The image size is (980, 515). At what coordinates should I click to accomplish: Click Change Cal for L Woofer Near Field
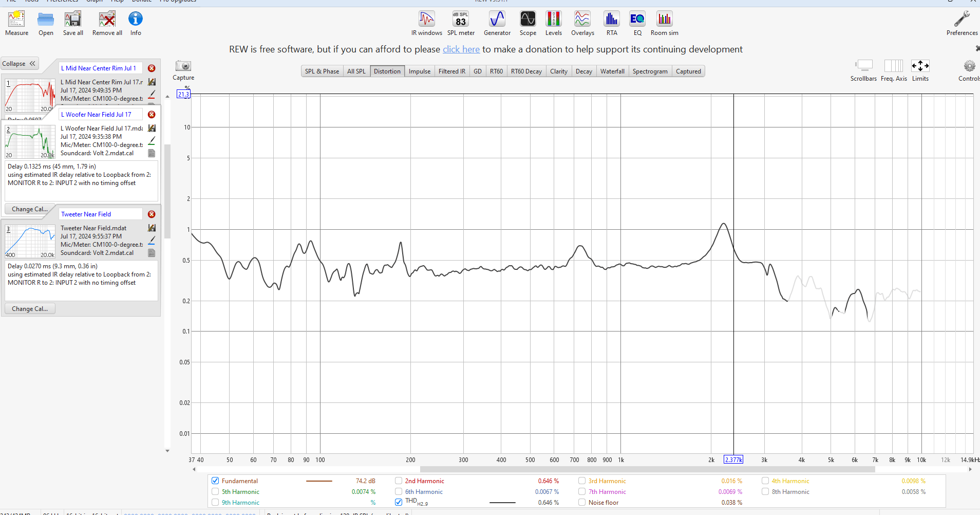30,209
